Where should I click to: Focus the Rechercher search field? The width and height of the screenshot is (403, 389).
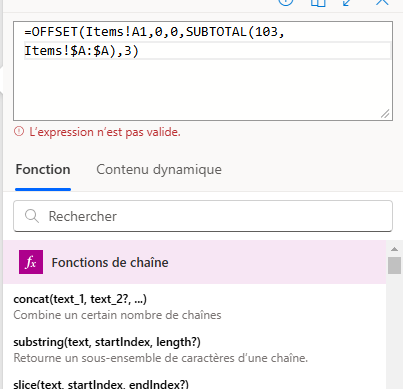pyautogui.click(x=203, y=216)
